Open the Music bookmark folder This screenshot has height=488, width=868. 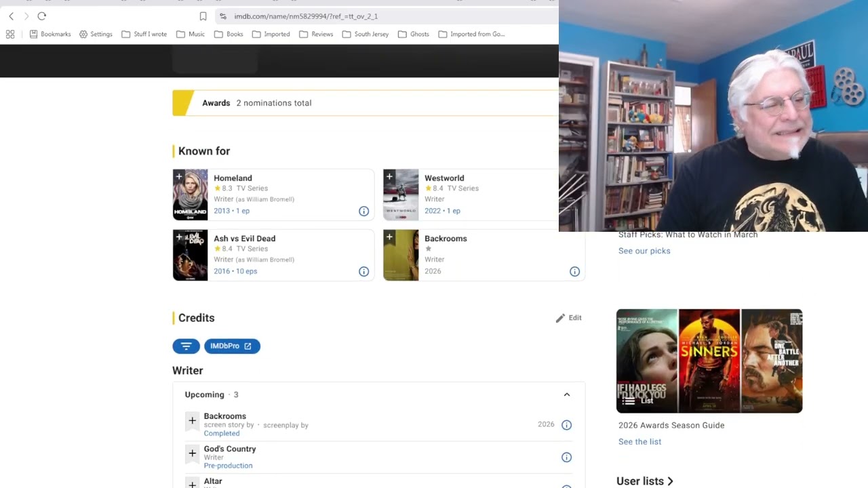point(191,34)
